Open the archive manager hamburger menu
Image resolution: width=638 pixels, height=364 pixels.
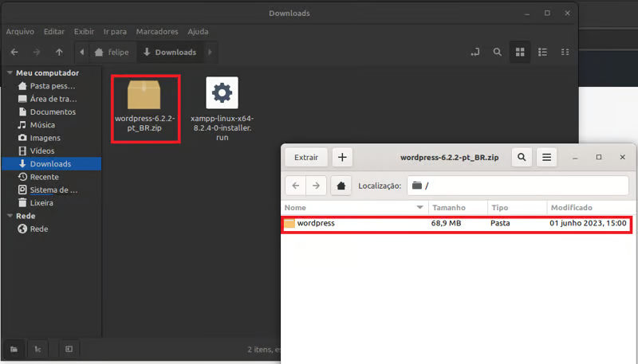point(546,158)
